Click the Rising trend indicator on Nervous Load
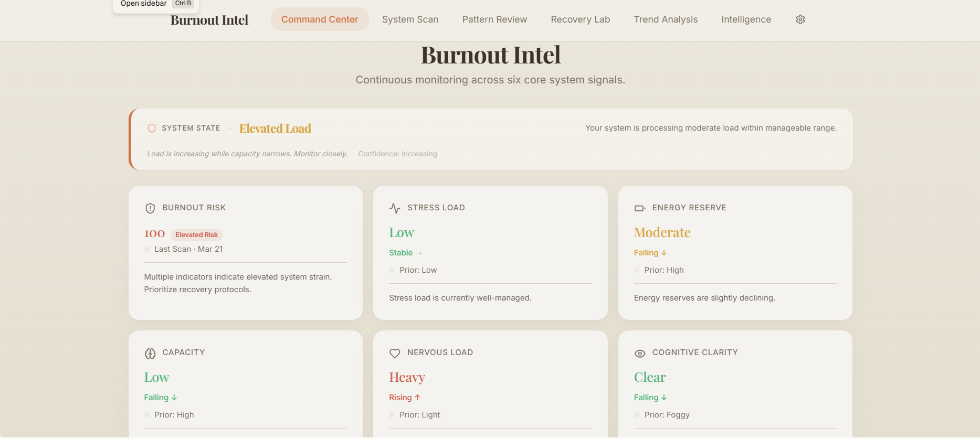Screen dimensions: 980x439 404,398
